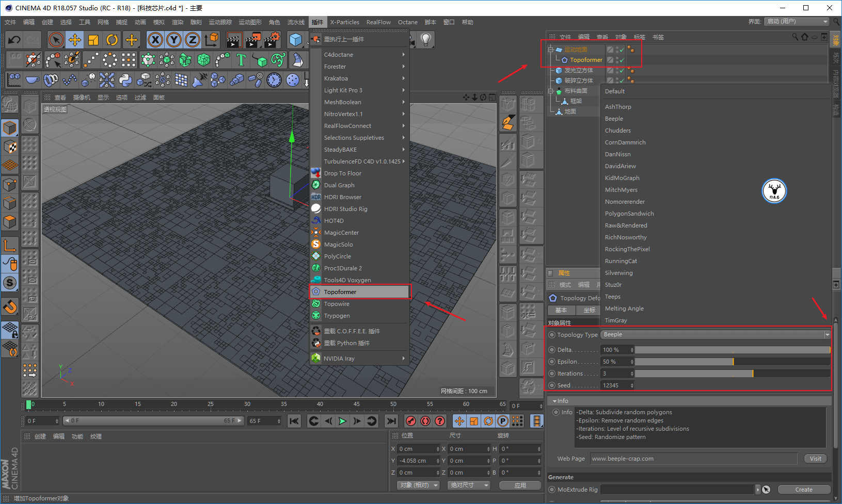Collapse the 运动地面 tree node
Screen dimensions: 842x504
[x=551, y=50]
